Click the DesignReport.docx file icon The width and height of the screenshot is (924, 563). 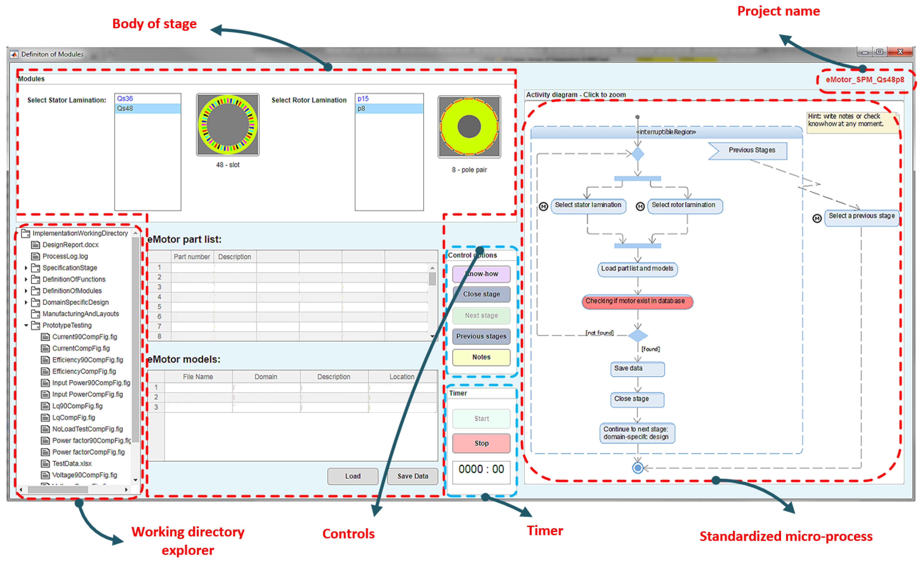click(36, 245)
